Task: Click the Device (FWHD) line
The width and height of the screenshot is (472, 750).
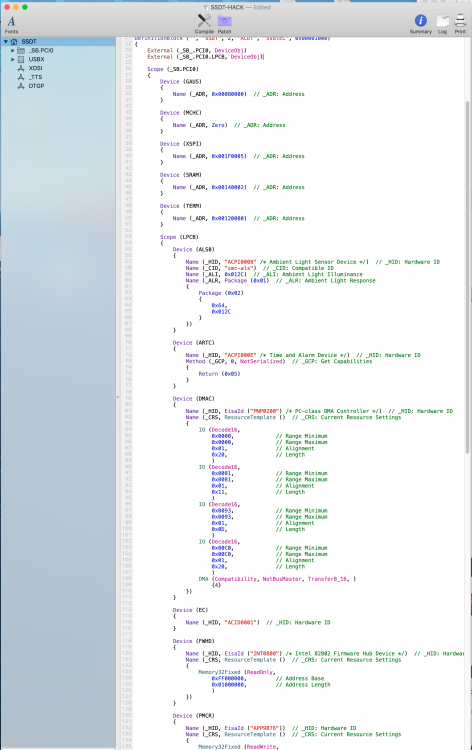Action: tap(194, 641)
